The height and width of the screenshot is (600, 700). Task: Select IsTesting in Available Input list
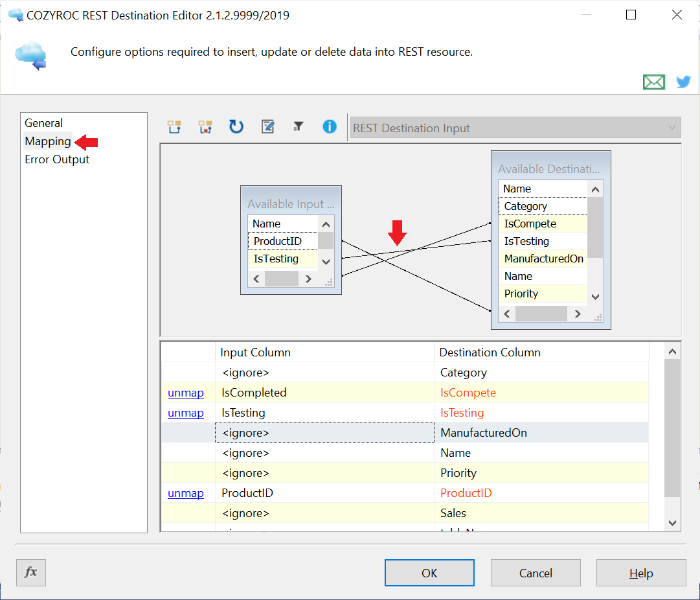click(x=282, y=259)
